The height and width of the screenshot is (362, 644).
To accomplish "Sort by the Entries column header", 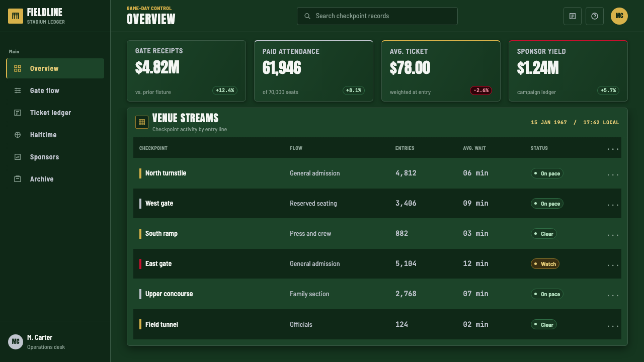I will pos(405,148).
